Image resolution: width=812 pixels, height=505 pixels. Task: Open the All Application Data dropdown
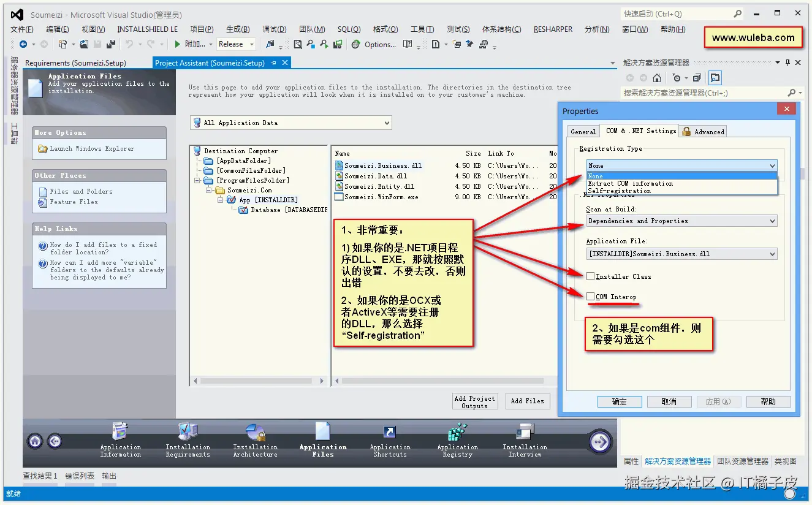tap(389, 123)
